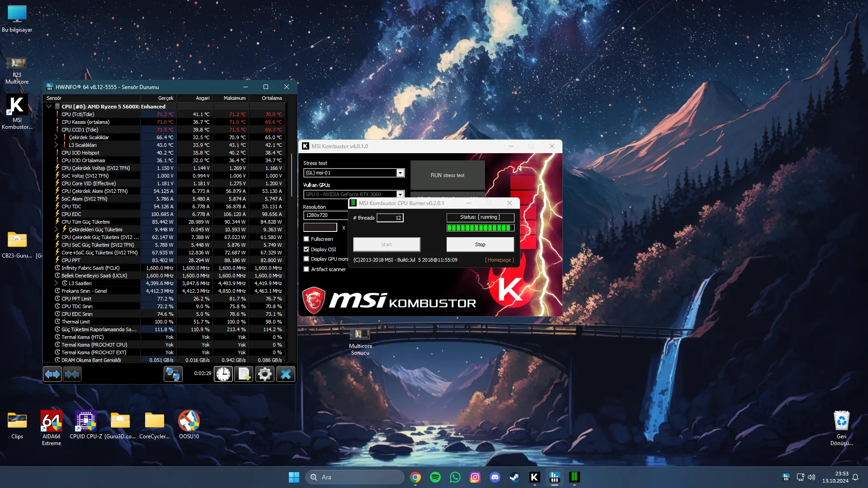Expand Çekirdek Sıcaklıklar row

coord(56,137)
